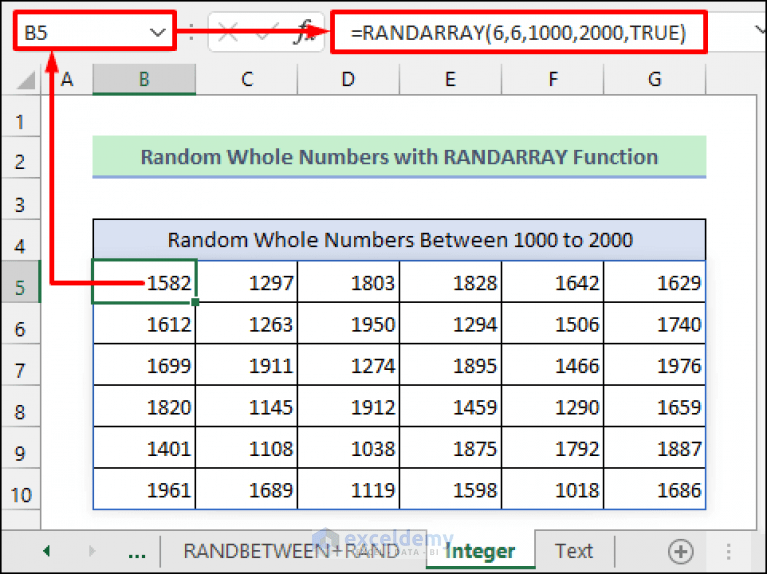Select cell containing 1612

144,323
